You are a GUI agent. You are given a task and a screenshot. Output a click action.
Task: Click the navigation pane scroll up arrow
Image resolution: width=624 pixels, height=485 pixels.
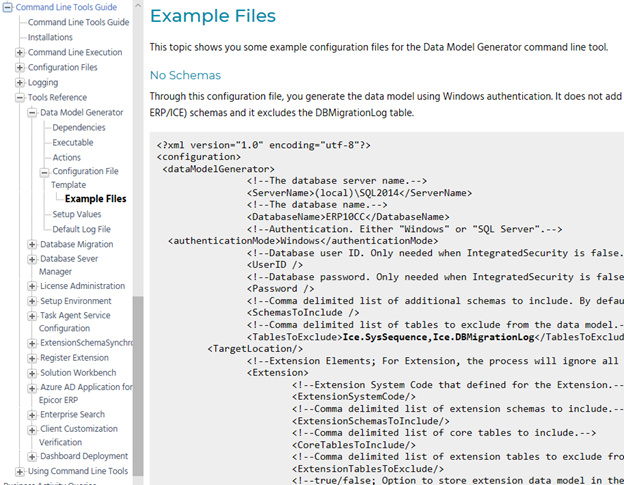click(138, 6)
